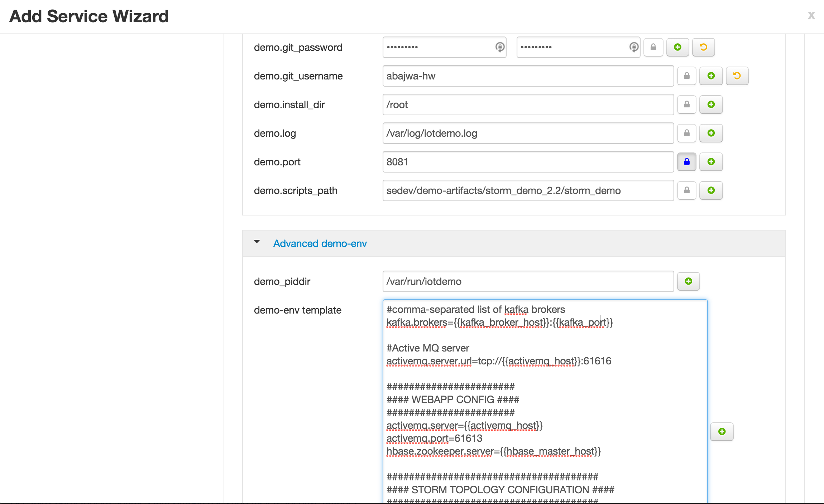This screenshot has height=504, width=824.
Task: Toggle lock button for demo.log
Action: click(687, 133)
